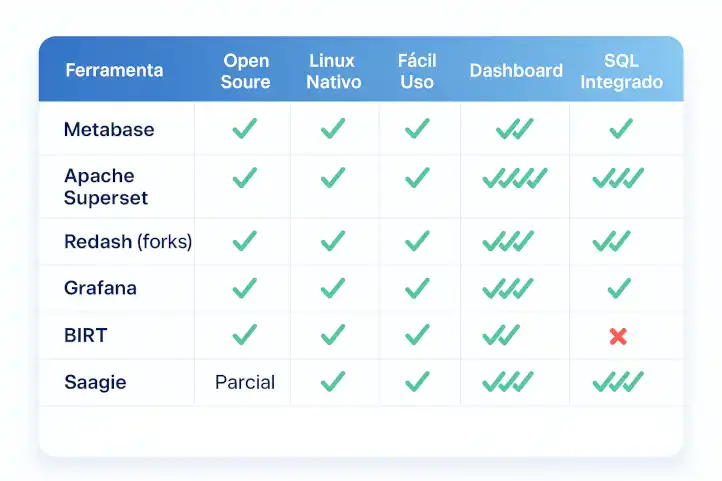Click Saagie's triple checkmark under SQL Integrado
722x481 pixels.
(x=618, y=382)
